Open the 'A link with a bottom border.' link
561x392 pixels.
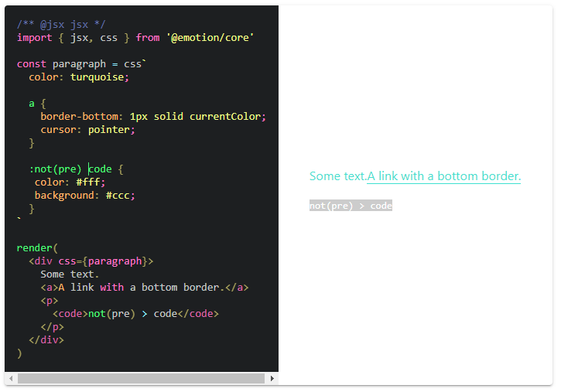tap(443, 176)
